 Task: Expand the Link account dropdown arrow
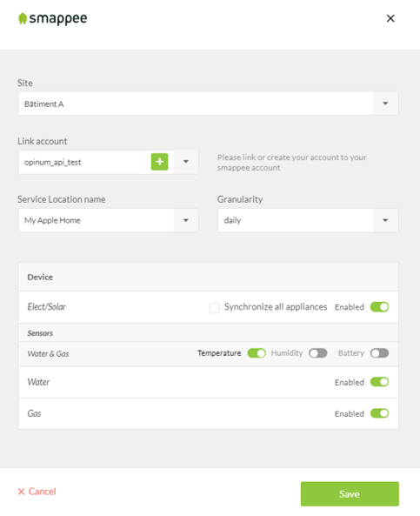click(186, 162)
